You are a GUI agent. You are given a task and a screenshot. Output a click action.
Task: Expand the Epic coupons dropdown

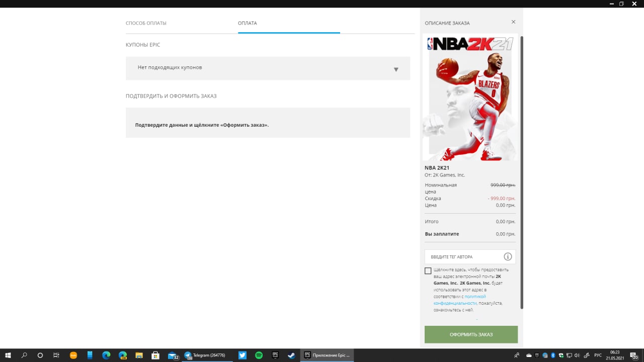pos(268,68)
